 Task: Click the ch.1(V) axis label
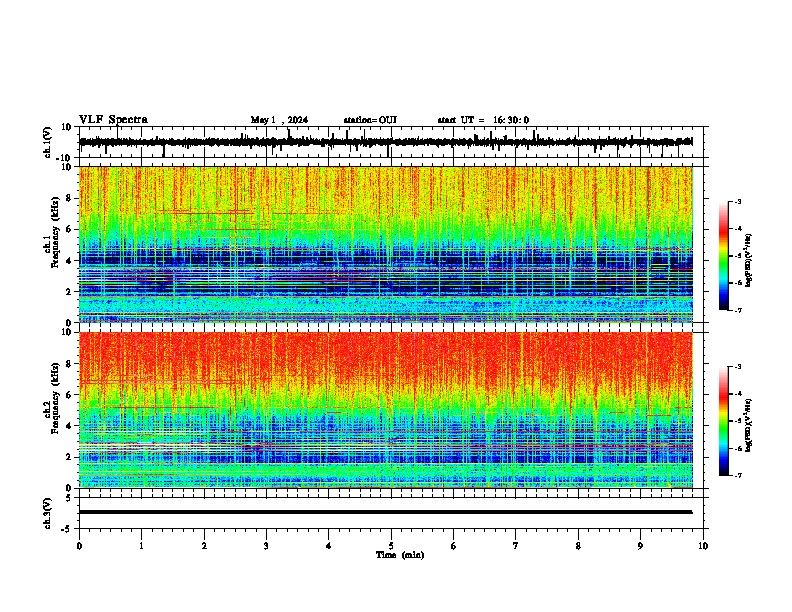pyautogui.click(x=48, y=142)
